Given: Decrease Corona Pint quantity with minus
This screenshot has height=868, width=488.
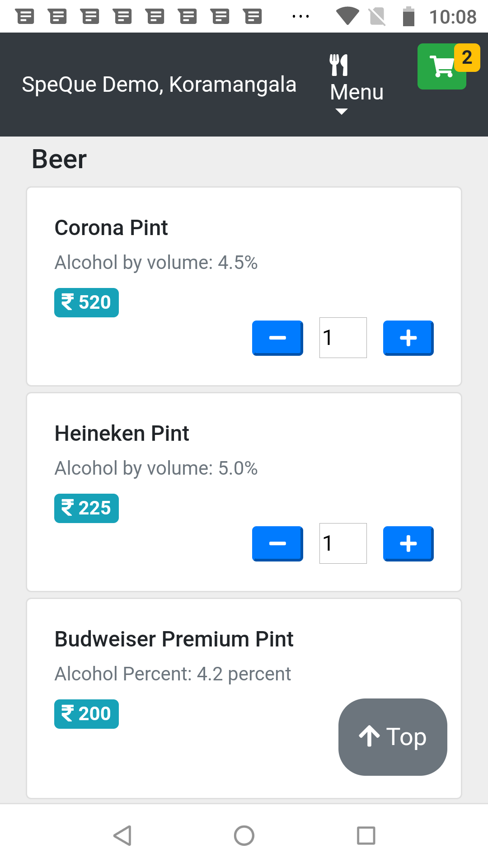Looking at the screenshot, I should (x=277, y=338).
